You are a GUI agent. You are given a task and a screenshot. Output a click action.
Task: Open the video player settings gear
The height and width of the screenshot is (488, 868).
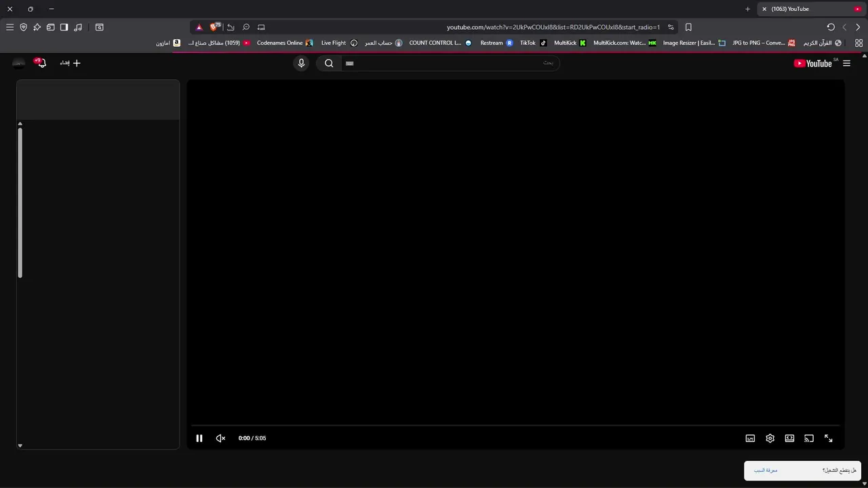click(770, 439)
